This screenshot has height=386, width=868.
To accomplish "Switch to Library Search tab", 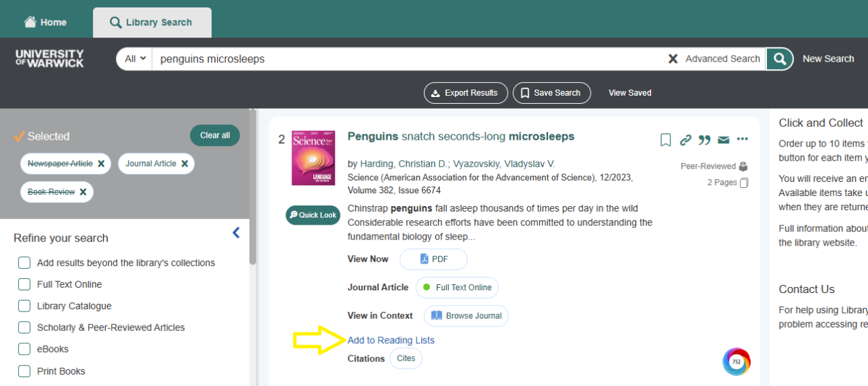I will pyautogui.click(x=152, y=22).
